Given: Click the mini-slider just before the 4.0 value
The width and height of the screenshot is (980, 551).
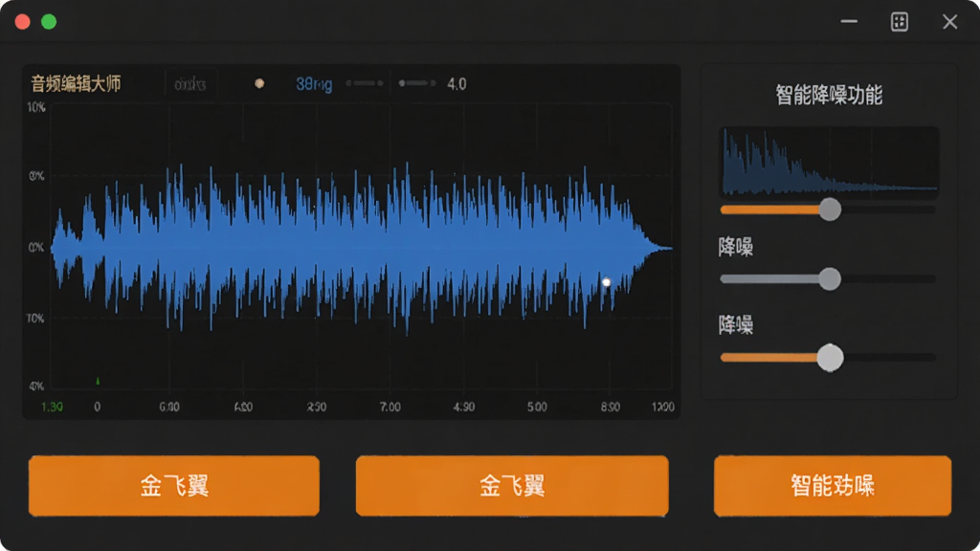Looking at the screenshot, I should 417,83.
